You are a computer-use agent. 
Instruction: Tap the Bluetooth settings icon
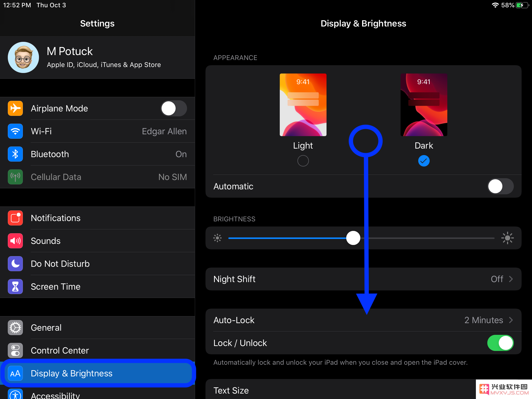coord(15,154)
